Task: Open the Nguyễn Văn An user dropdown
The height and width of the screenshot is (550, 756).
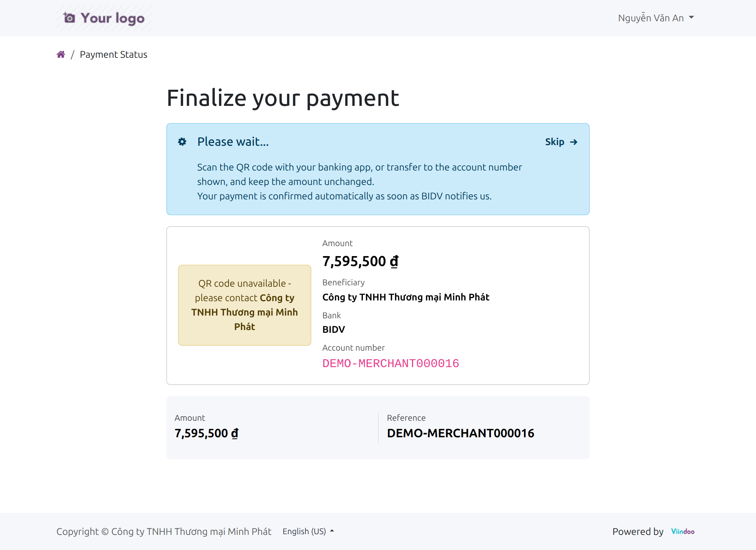Action: click(656, 18)
